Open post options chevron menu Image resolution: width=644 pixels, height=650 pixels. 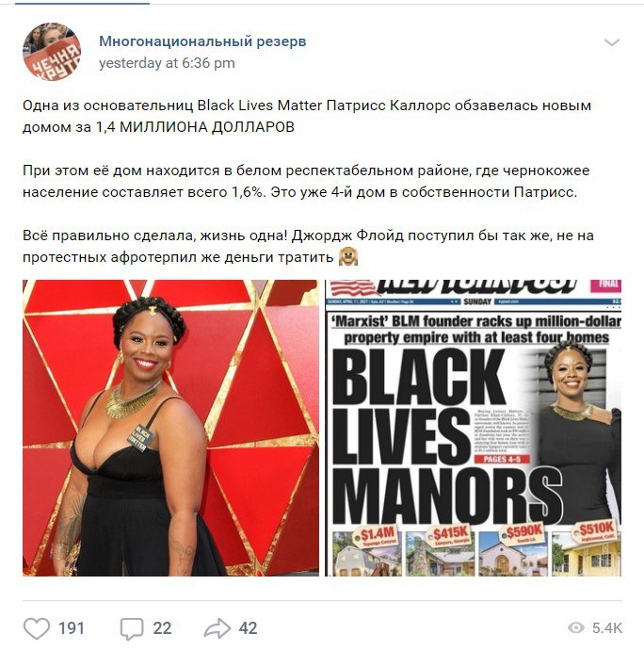tap(612, 42)
